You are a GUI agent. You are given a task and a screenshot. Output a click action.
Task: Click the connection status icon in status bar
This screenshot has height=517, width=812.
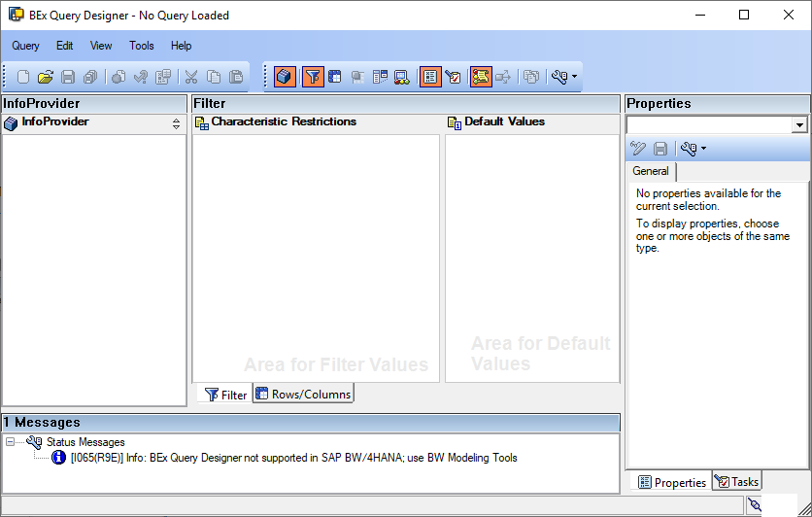click(755, 504)
